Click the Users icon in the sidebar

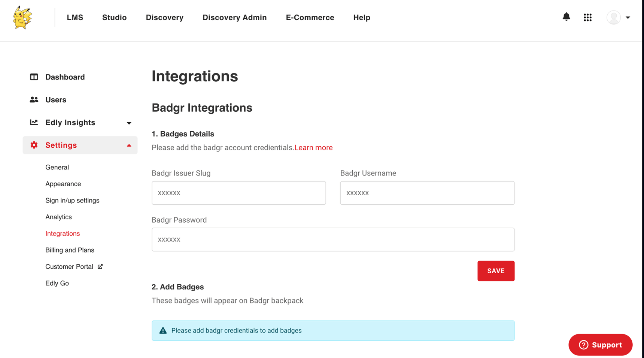pos(34,99)
